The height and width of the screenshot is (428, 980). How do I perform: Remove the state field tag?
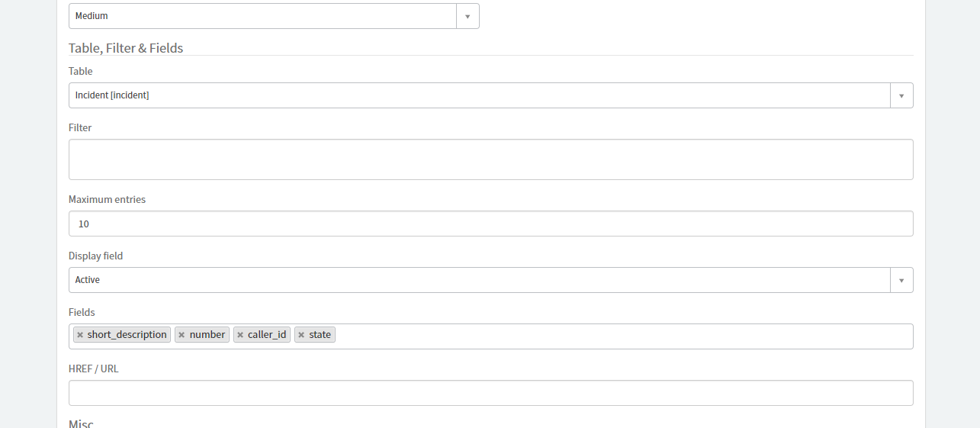(x=301, y=335)
